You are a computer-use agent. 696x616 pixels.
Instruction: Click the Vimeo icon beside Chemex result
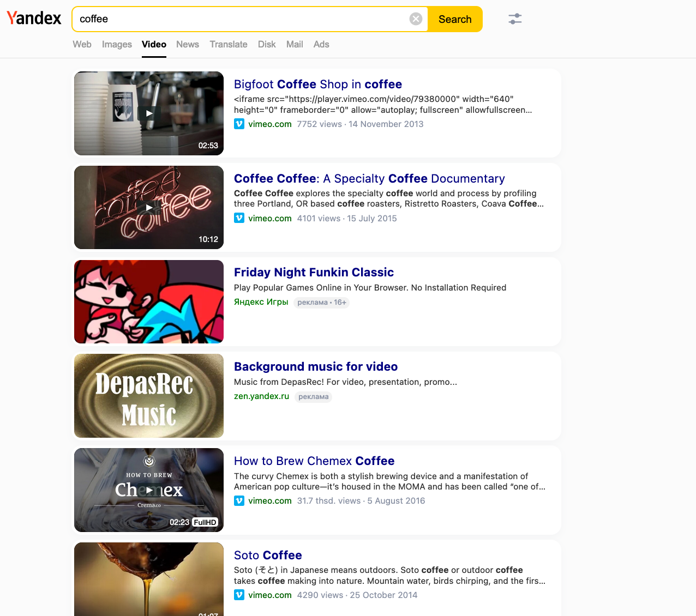(239, 500)
